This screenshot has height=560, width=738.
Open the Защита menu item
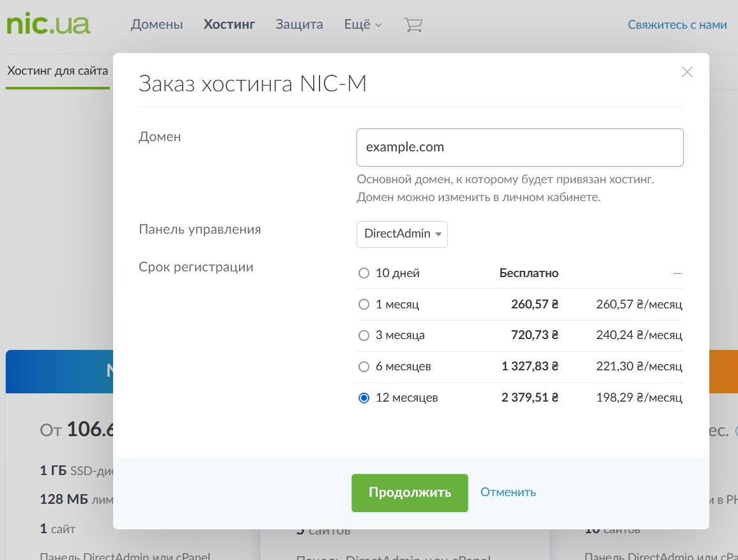coord(299,25)
